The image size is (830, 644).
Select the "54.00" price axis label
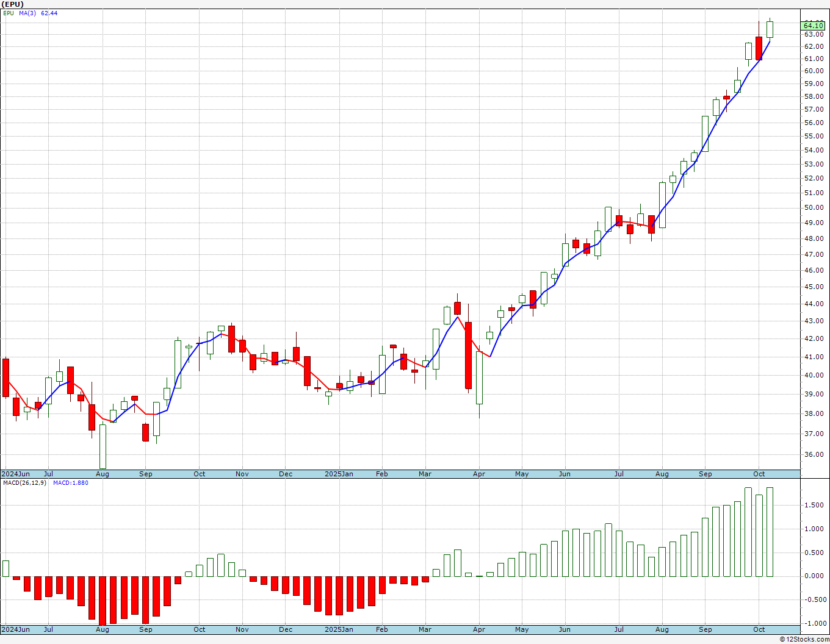coord(814,150)
